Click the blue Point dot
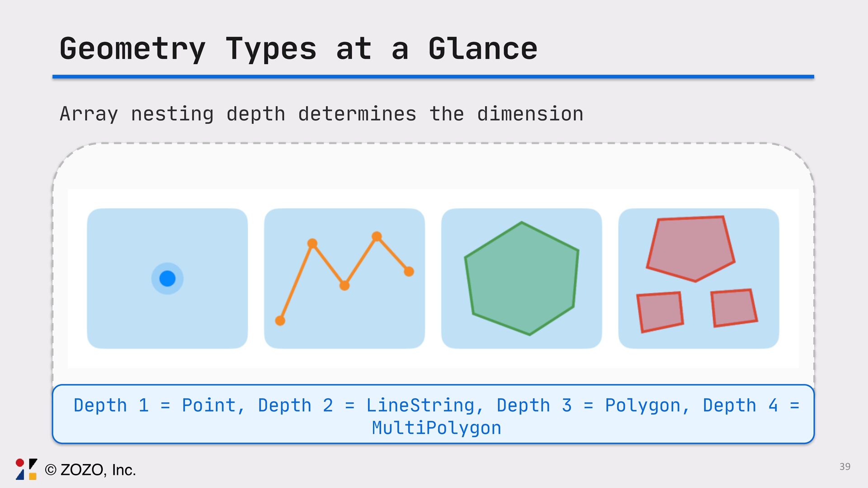 (167, 278)
